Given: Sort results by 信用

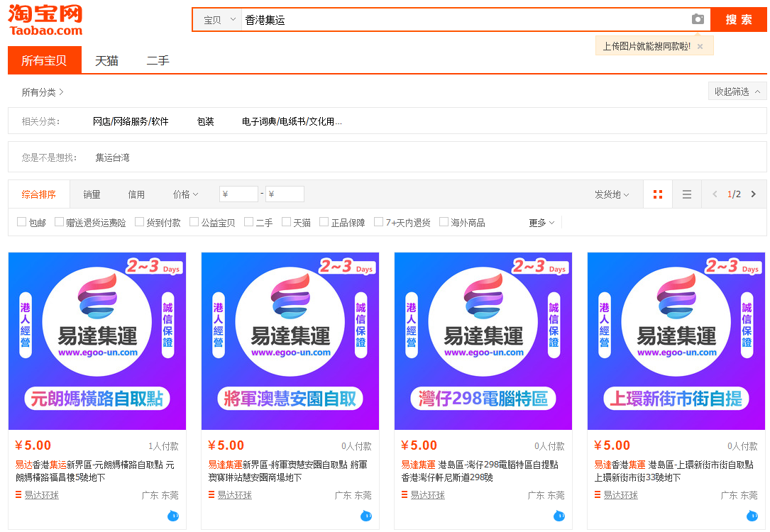Looking at the screenshot, I should [136, 194].
